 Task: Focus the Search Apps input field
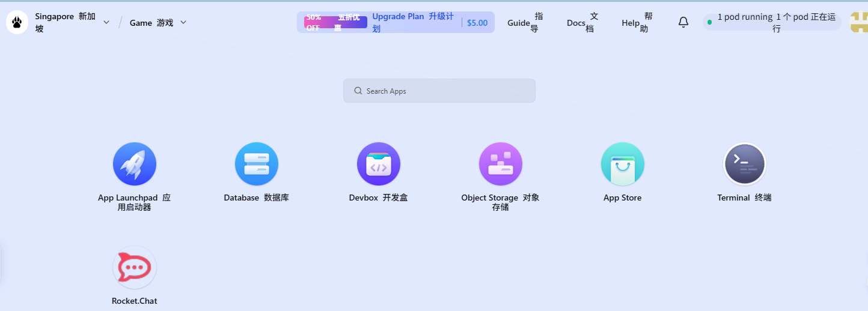(x=439, y=91)
